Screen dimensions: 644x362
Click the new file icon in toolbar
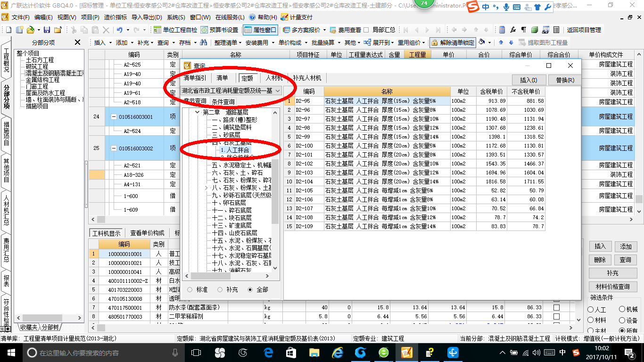pyautogui.click(x=8, y=30)
